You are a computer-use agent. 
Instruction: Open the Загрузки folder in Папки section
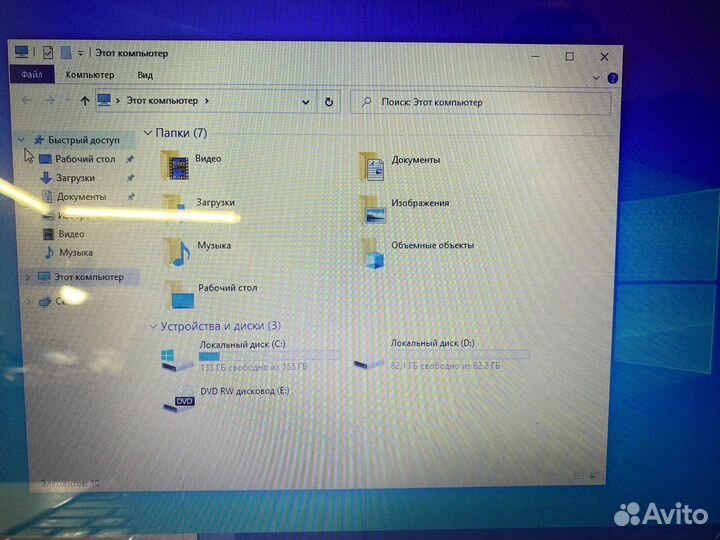(174, 208)
